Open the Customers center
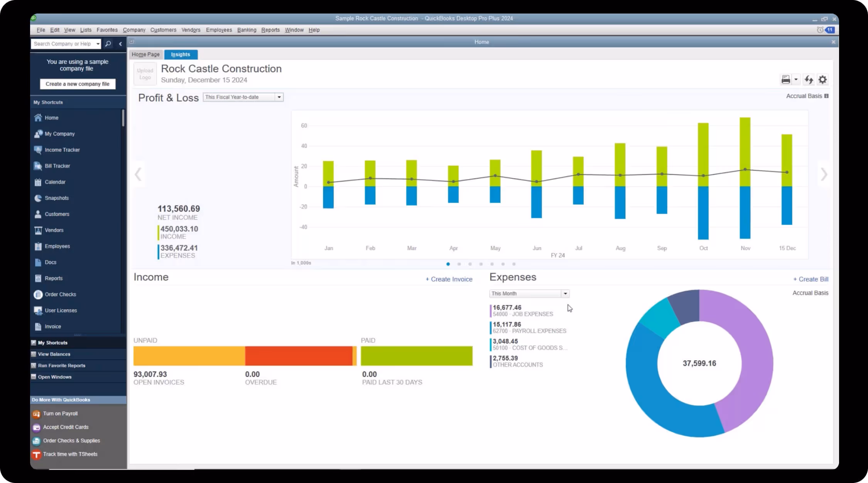868x483 pixels. click(57, 214)
